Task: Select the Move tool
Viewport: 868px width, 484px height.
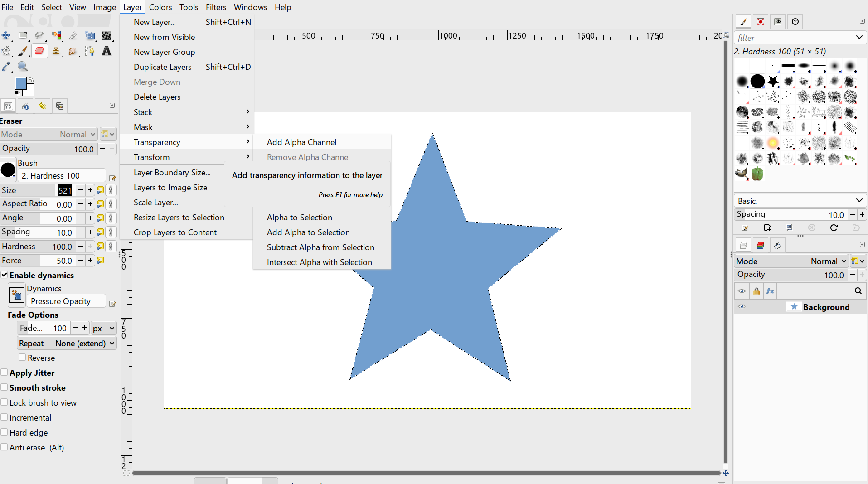Action: [6, 36]
